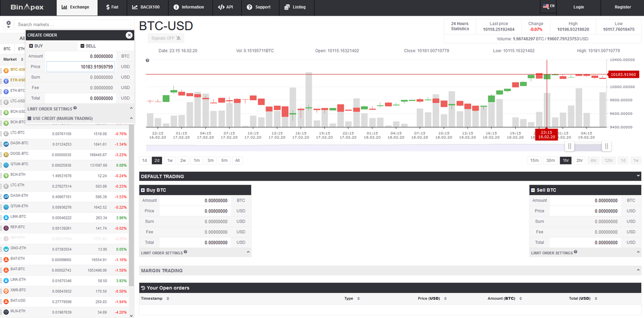The width and height of the screenshot is (644, 318).
Task: Toggle the Signals OFF switch
Action: (x=166, y=38)
